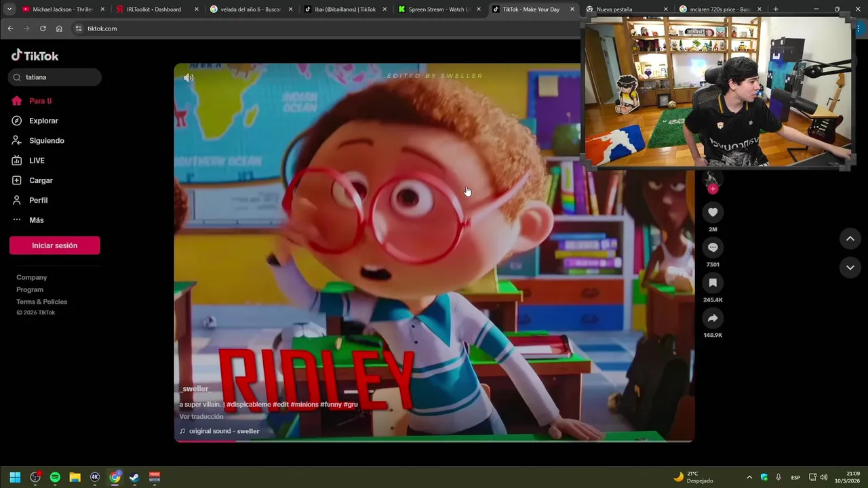Open Voicemeeter from the taskbar
Image resolution: width=868 pixels, height=488 pixels.
click(x=155, y=477)
